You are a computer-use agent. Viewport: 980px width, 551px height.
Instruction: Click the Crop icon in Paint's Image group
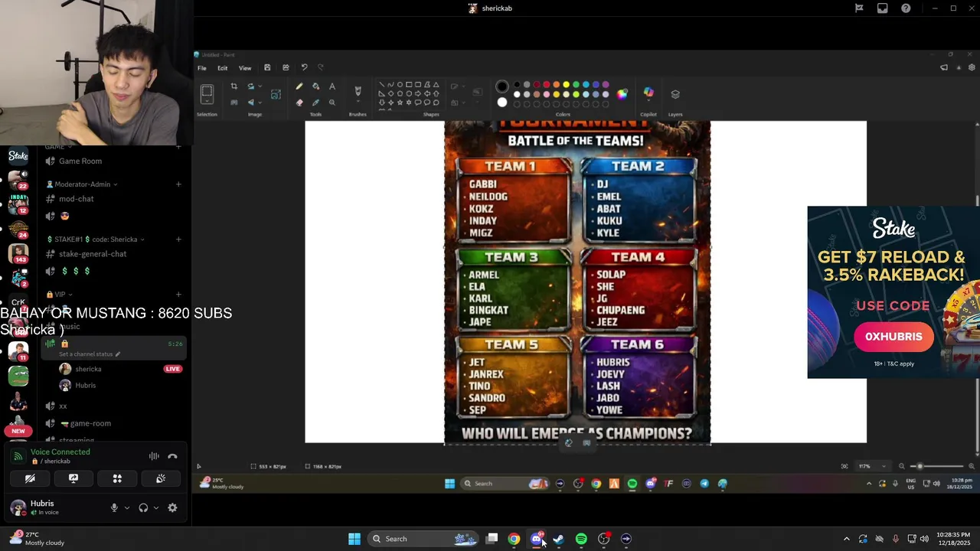point(234,86)
